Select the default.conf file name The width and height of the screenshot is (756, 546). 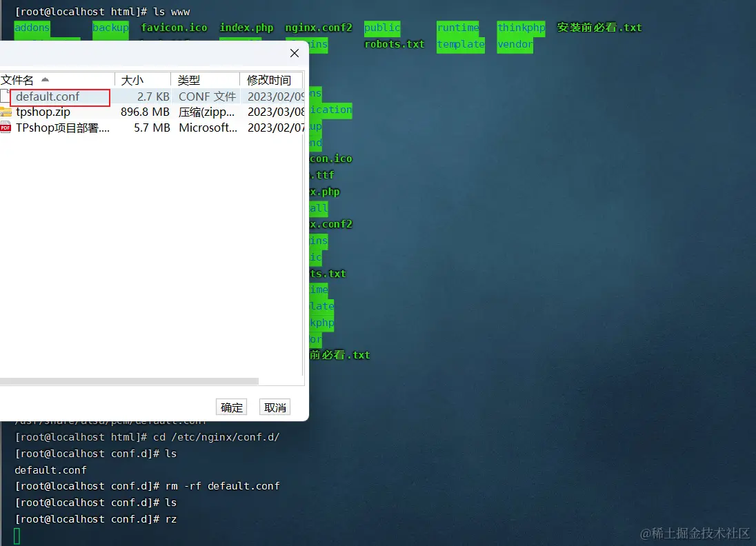(48, 97)
